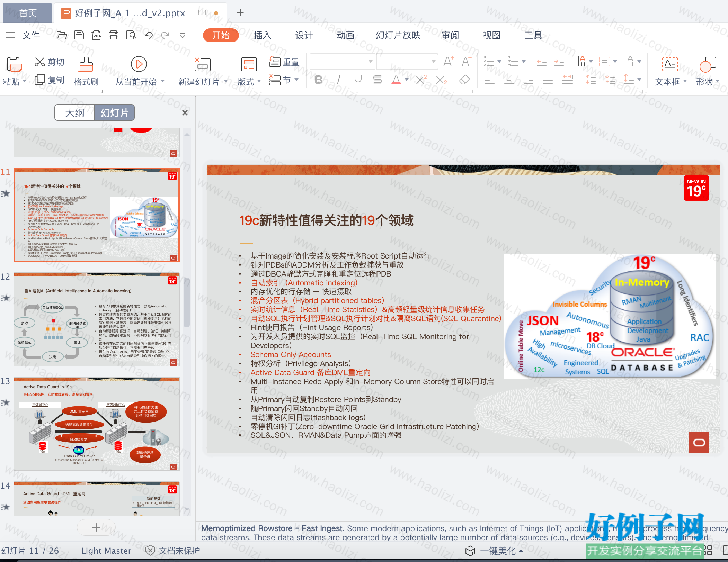The height and width of the screenshot is (562, 728).
Task: Undo the last action
Action: pyautogui.click(x=149, y=35)
